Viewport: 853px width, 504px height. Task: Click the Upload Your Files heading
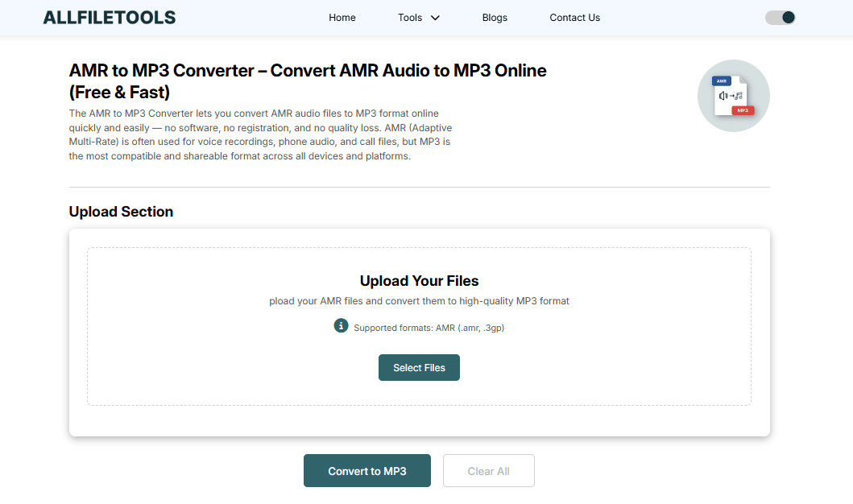click(419, 281)
